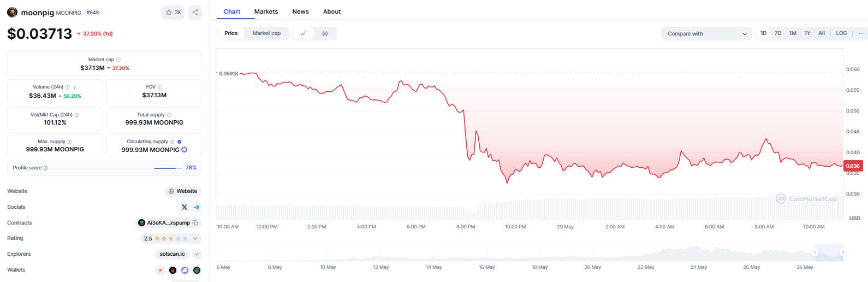Open the Telegram social link

point(197,207)
